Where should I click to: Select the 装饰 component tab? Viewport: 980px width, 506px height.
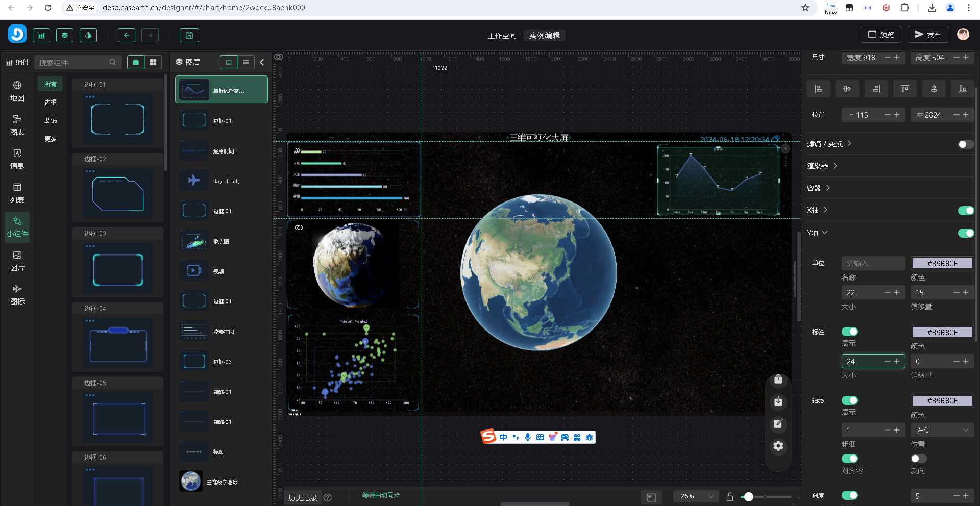pos(50,121)
